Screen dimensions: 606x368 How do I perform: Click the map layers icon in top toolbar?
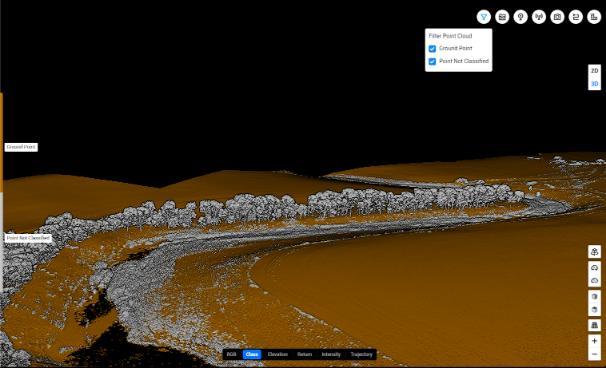point(502,17)
